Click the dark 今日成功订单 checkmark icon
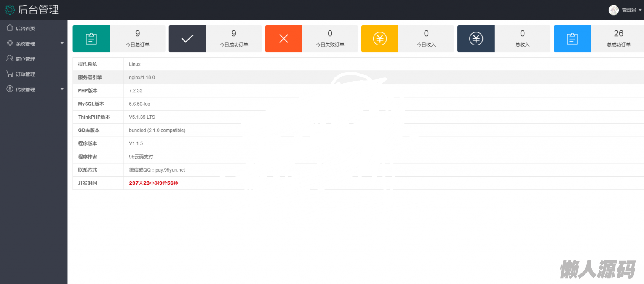 coord(187,39)
